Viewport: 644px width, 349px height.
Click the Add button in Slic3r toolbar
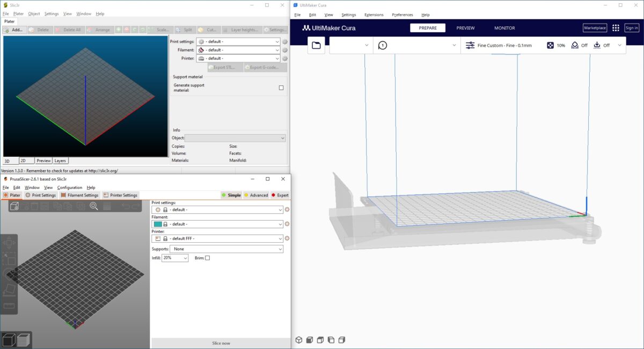[x=14, y=30]
